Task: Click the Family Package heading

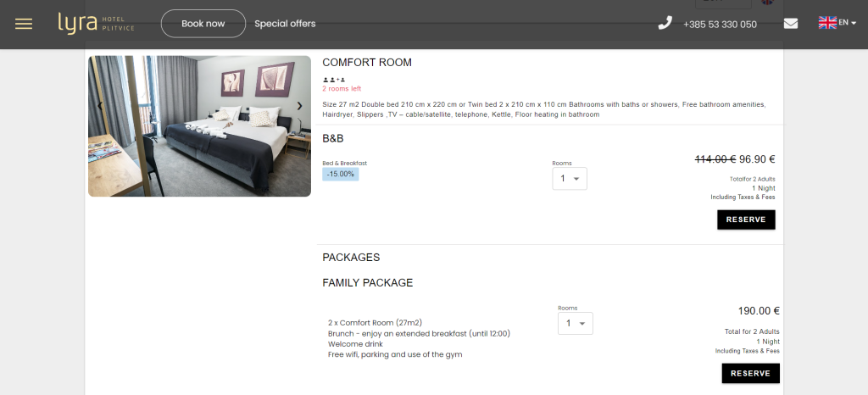Action: (x=367, y=283)
